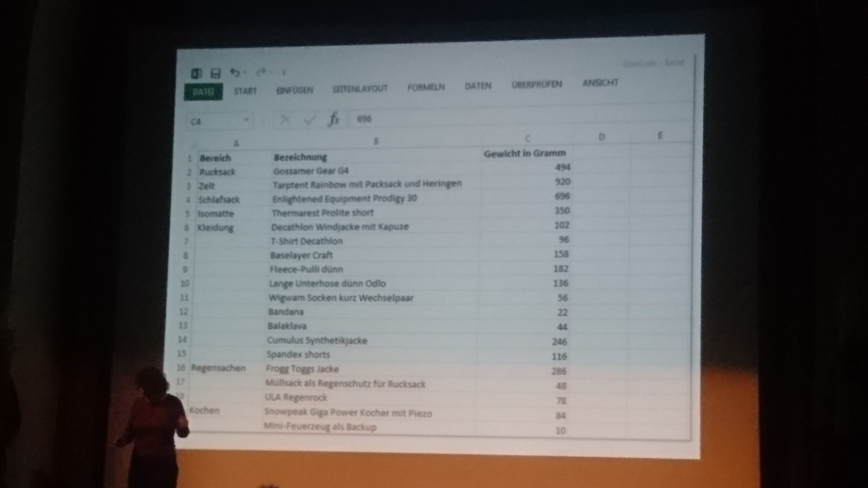Save the workbook with the disk icon
The width and height of the screenshot is (868, 488).
point(216,73)
